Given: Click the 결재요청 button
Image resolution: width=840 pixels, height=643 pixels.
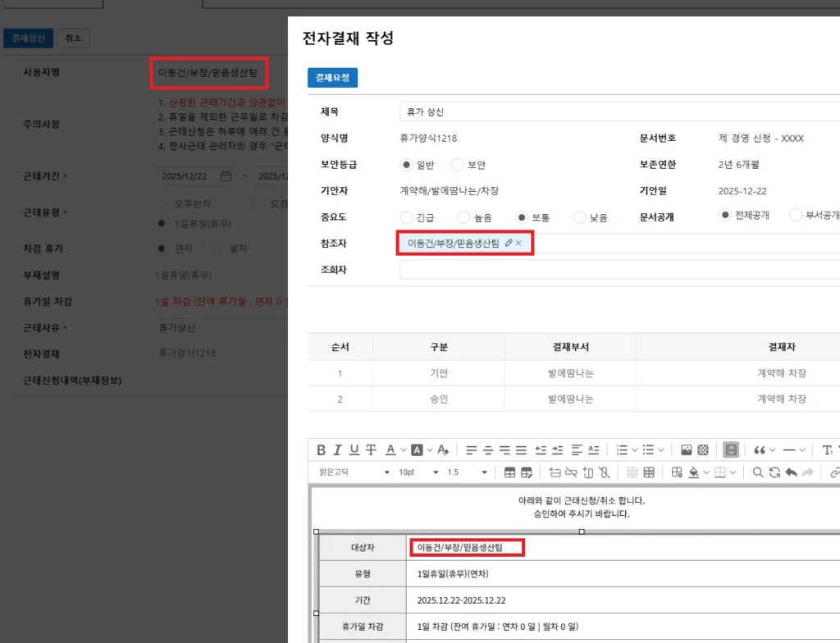Looking at the screenshot, I should (332, 78).
